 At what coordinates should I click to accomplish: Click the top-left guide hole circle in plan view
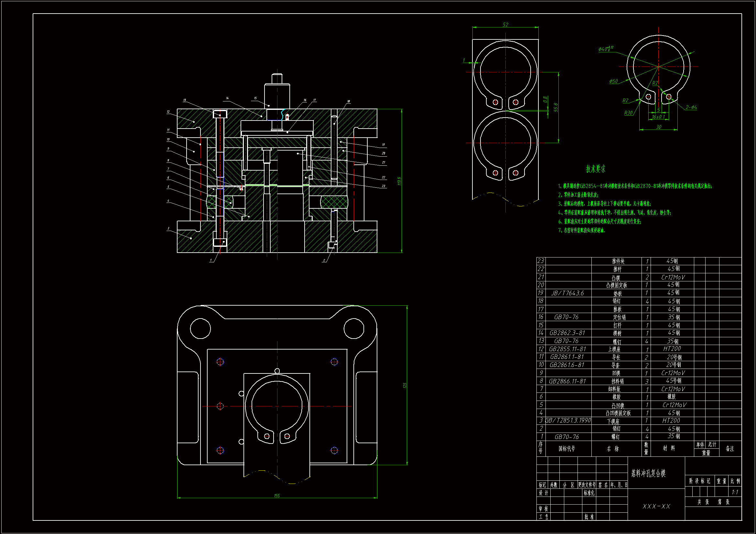[x=200, y=328]
